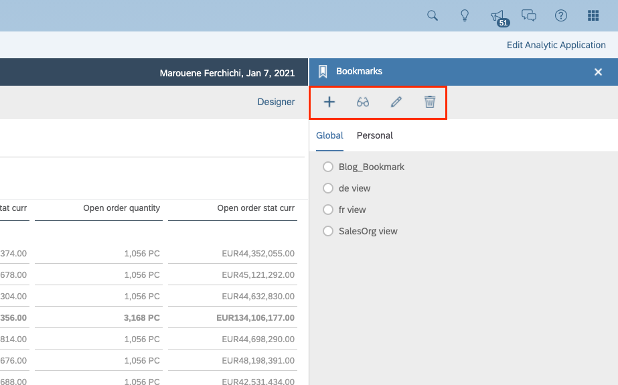The height and width of the screenshot is (385, 618).
Task: Click Edit Analytic Application link
Action: coord(556,45)
